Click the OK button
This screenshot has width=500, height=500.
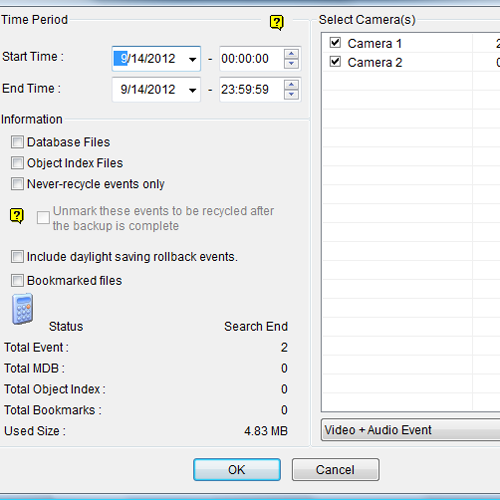[237, 470]
